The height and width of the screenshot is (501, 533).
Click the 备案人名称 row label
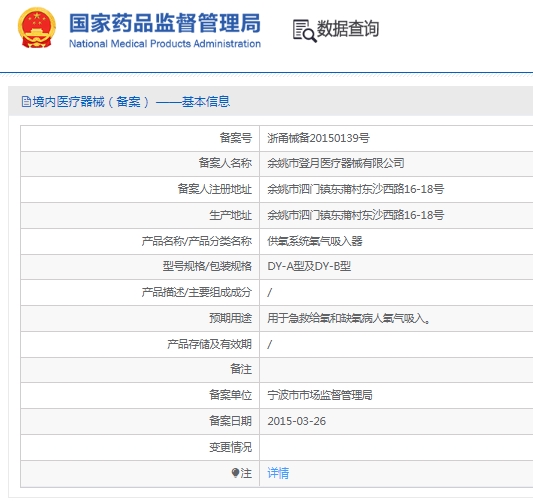(x=225, y=163)
